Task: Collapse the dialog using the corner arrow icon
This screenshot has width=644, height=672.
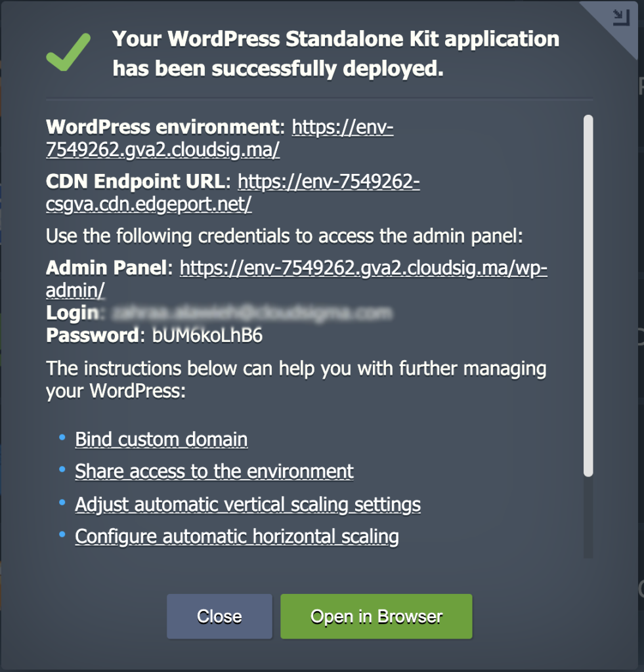Action: [620, 17]
